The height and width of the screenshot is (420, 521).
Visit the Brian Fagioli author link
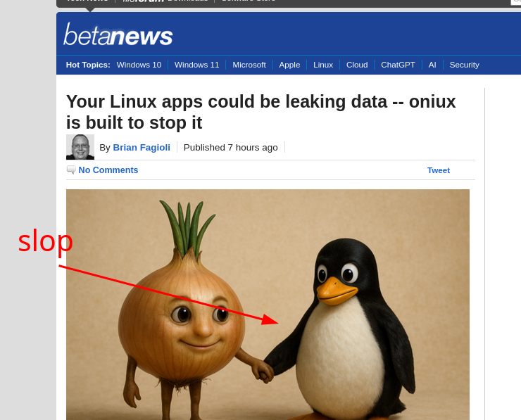[x=142, y=148]
